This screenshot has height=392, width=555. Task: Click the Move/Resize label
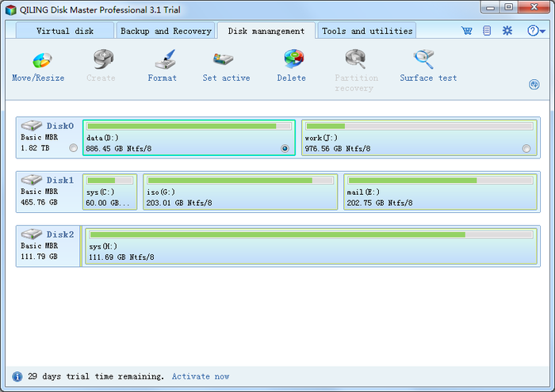[x=38, y=78]
